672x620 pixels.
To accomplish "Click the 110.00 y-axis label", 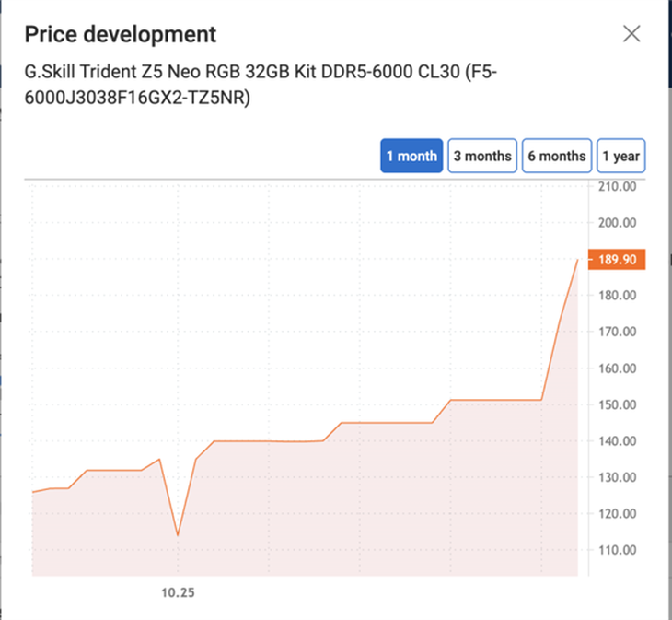I will [617, 550].
